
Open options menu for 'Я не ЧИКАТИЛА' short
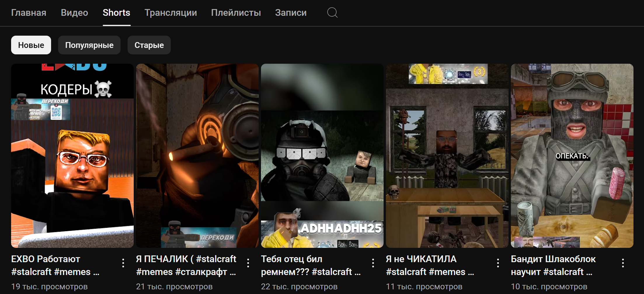(498, 263)
